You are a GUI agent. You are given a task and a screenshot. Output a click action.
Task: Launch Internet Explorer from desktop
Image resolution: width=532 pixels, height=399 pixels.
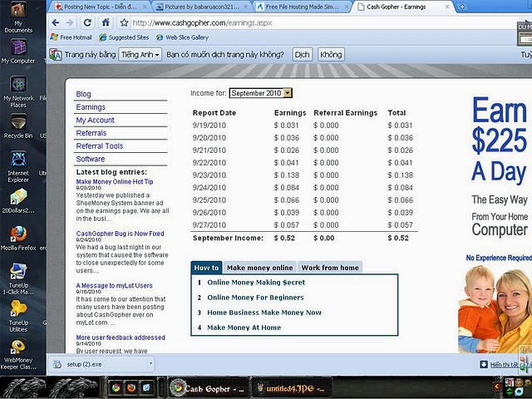[x=18, y=166]
